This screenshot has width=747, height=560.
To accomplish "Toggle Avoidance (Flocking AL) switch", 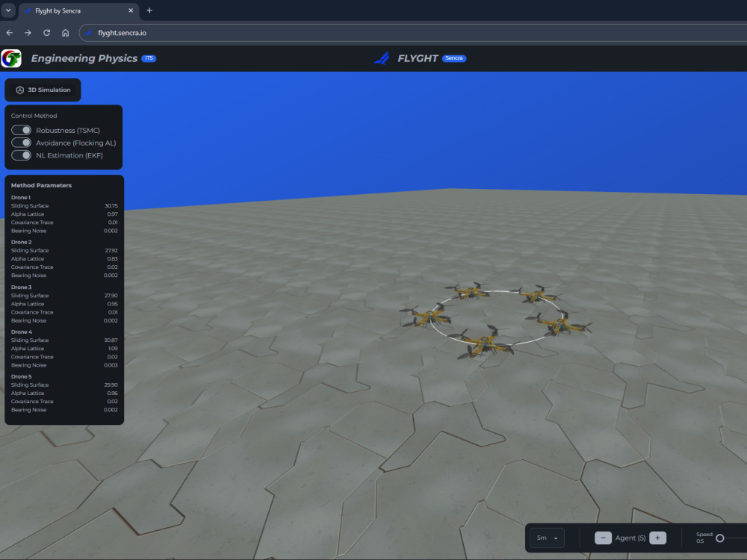I will 22,143.
